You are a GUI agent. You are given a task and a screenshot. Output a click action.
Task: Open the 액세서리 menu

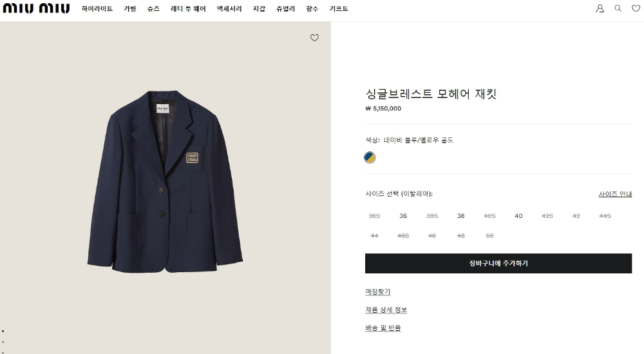point(229,8)
